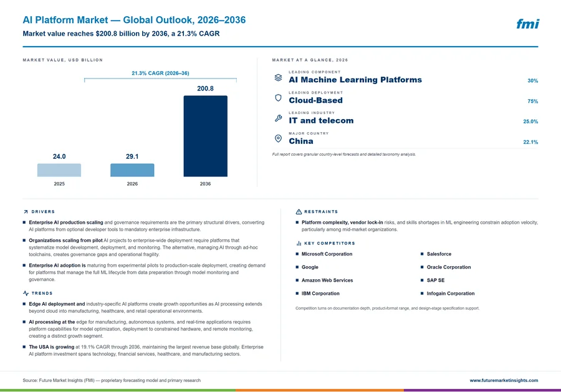Click the 'Competition turns on documentation depth' note
Viewport: 561px width, 392px height.
pos(387,308)
